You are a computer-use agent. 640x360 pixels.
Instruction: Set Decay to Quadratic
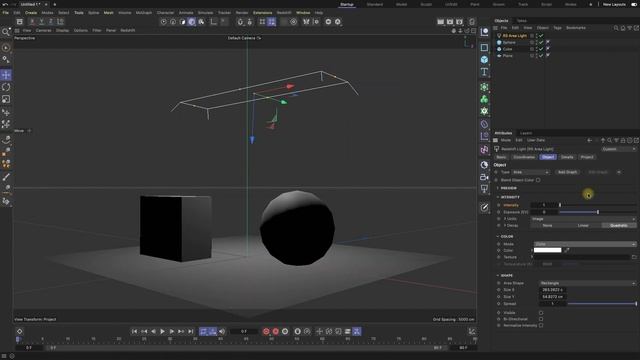pos(619,225)
